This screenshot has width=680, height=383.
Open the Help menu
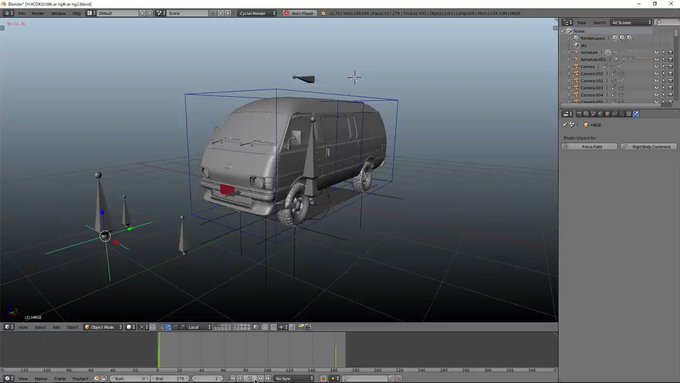[76, 13]
